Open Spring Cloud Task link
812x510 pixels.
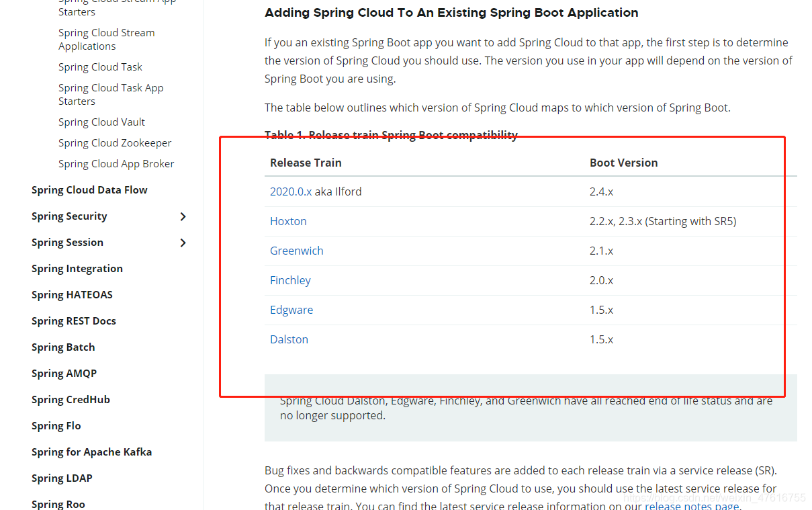tap(100, 67)
